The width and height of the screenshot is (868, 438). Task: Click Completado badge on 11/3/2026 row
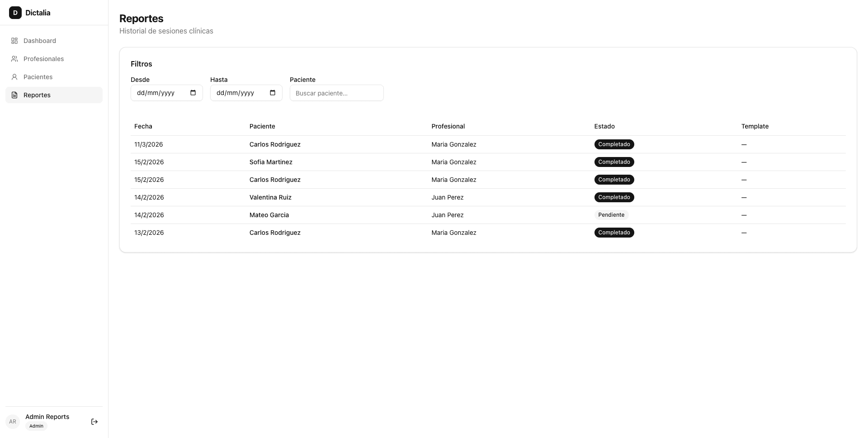click(614, 144)
